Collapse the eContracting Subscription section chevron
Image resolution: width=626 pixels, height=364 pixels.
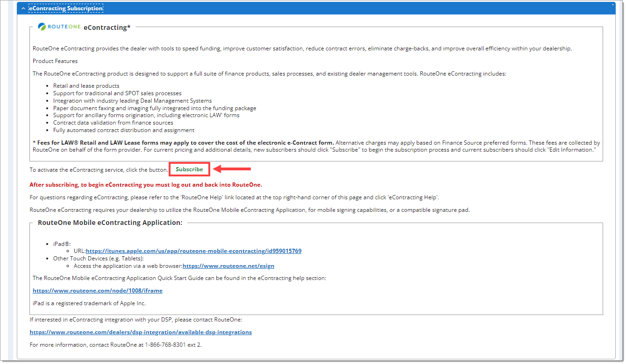click(23, 8)
